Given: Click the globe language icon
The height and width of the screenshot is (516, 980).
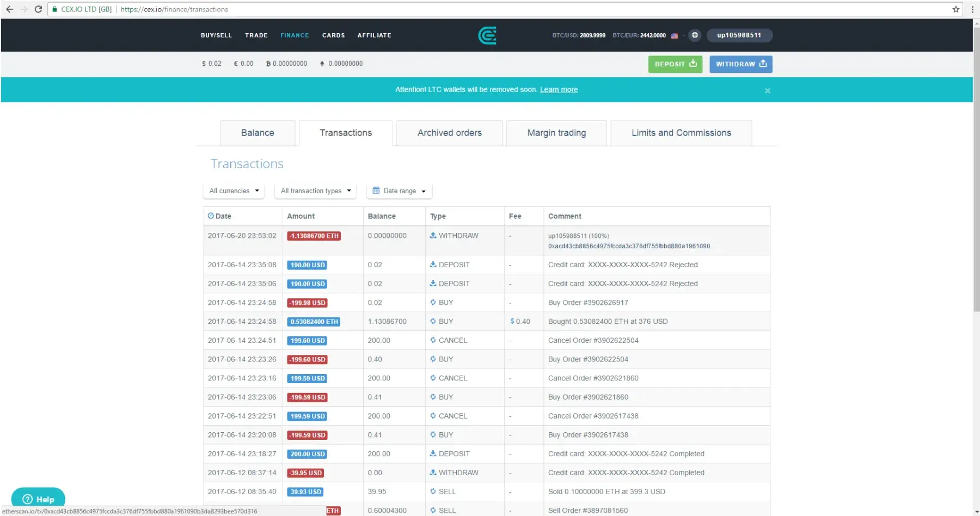Looking at the screenshot, I should [695, 35].
